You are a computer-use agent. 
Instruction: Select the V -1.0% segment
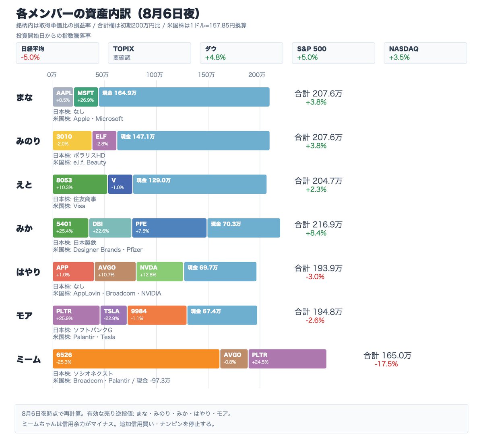coord(120,184)
